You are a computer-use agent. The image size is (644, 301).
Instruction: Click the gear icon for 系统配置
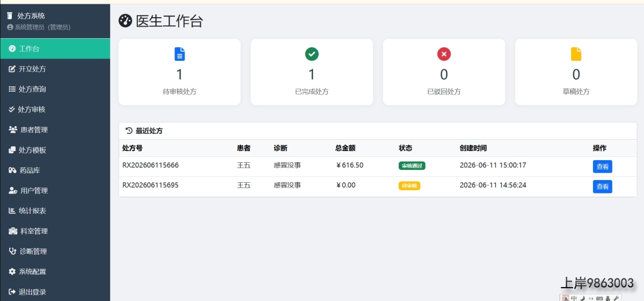click(x=12, y=271)
